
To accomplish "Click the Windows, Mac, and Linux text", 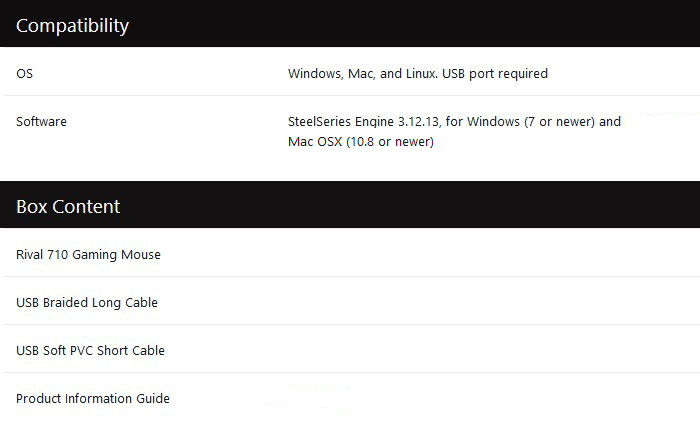I will (362, 74).
